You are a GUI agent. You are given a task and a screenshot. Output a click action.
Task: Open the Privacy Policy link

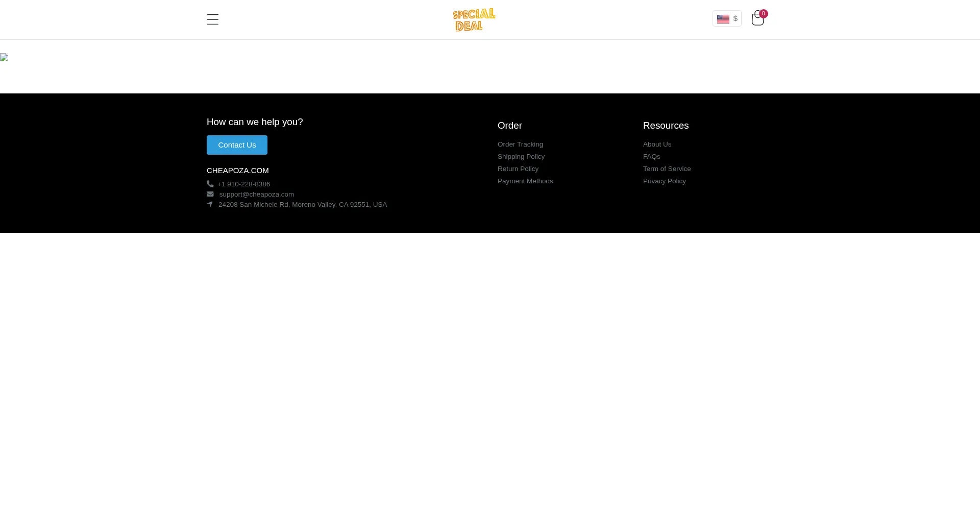(664, 181)
